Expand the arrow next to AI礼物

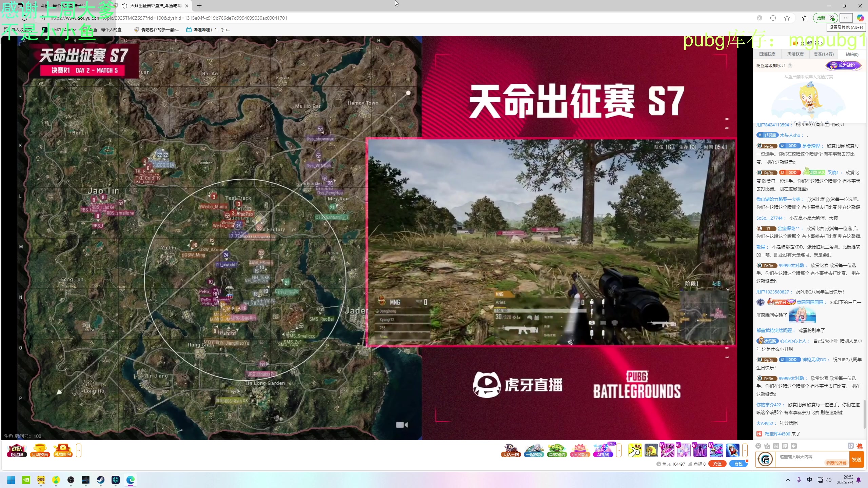619,450
